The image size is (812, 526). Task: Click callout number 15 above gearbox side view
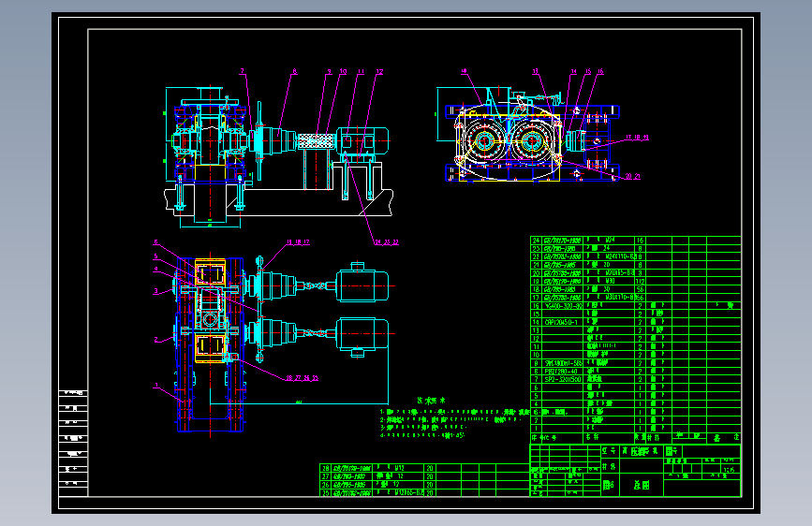[x=588, y=71]
